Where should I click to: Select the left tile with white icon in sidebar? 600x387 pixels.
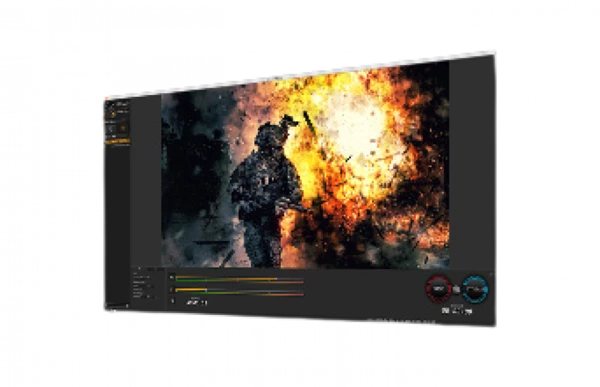111,129
